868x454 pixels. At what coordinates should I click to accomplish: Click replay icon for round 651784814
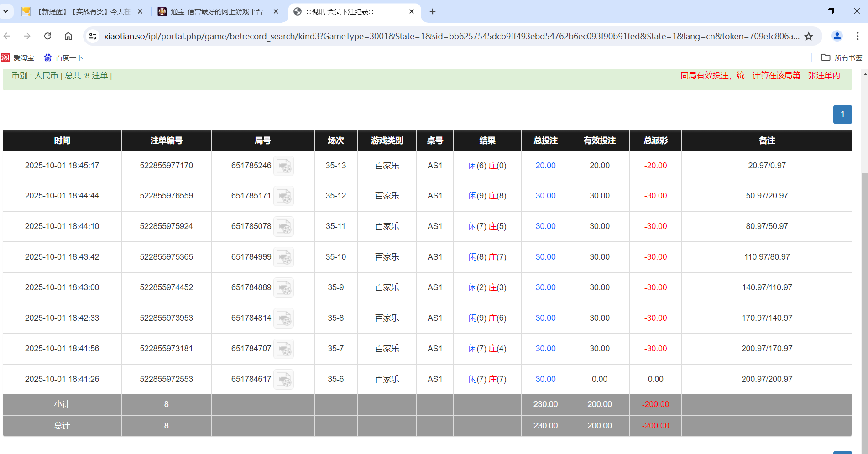pyautogui.click(x=284, y=318)
